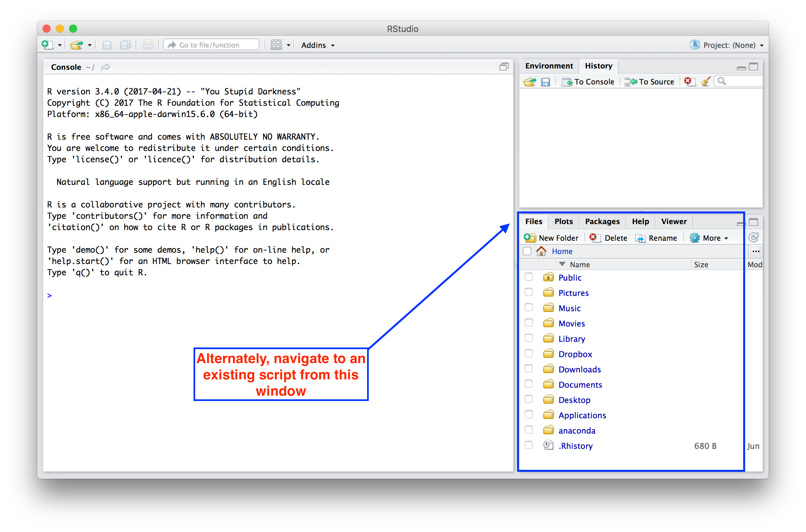
Task: Switch to the Environment tab
Action: 549,66
